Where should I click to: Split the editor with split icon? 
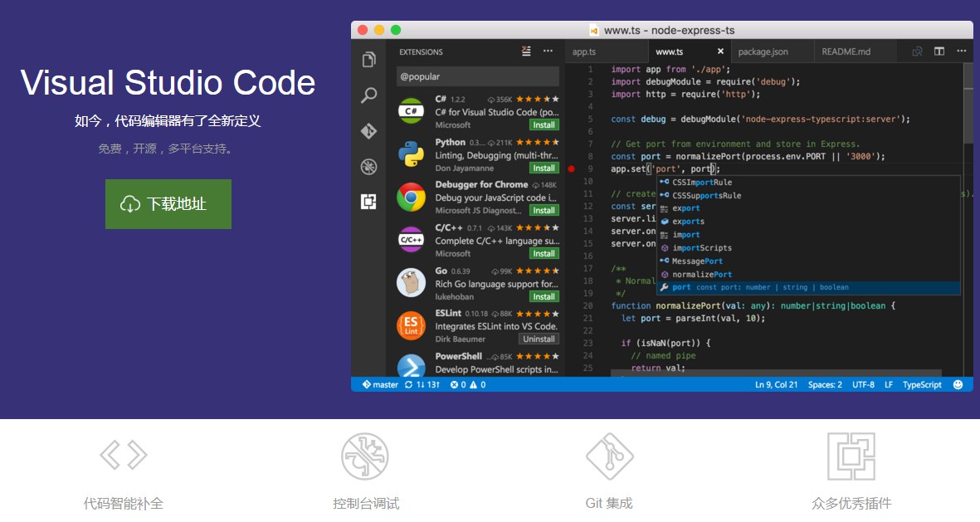coord(939,51)
